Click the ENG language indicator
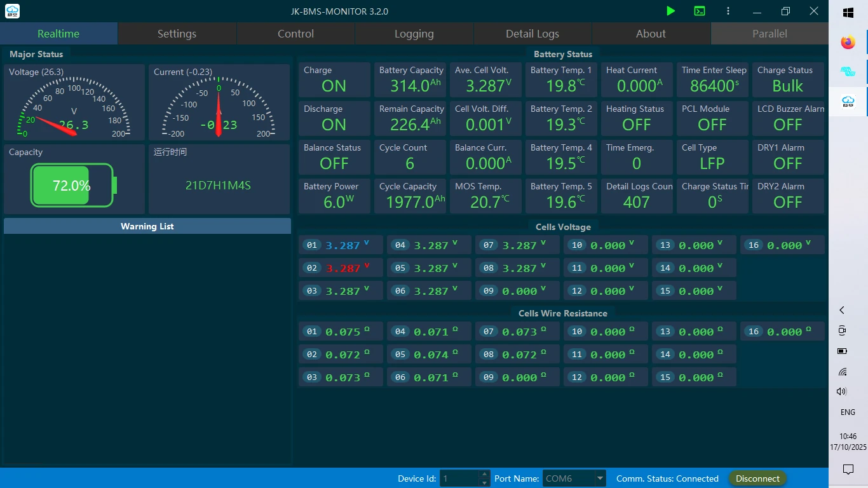Image resolution: width=868 pixels, height=488 pixels. (848, 412)
